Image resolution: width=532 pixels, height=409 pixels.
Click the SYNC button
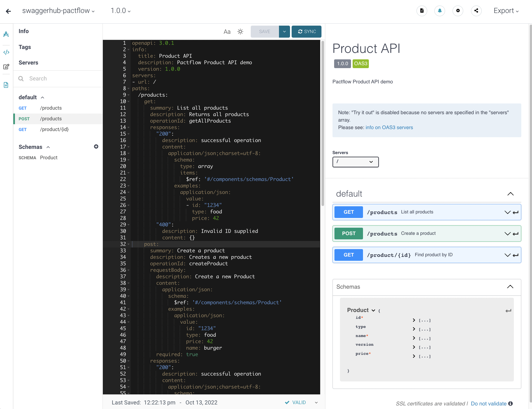[306, 31]
